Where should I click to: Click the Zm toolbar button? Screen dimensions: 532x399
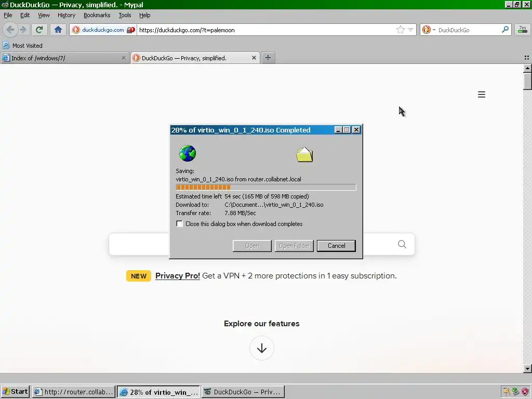pyautogui.click(x=523, y=30)
